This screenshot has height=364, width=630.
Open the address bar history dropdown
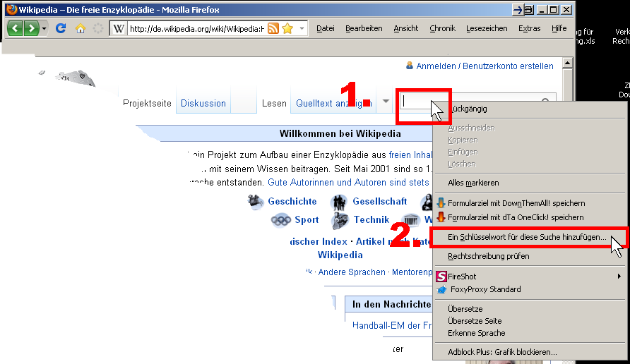click(x=302, y=28)
